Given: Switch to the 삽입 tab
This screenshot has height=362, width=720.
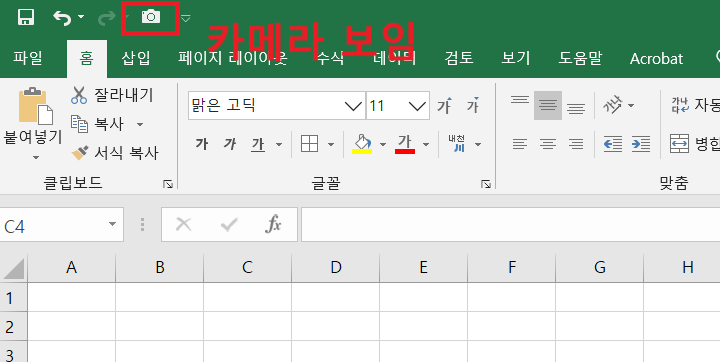Looking at the screenshot, I should tap(136, 58).
